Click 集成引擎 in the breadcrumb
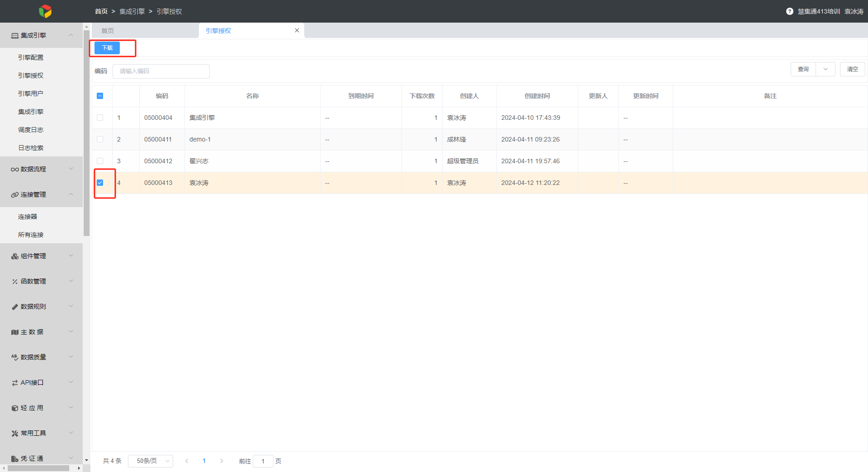This screenshot has width=868, height=472. click(132, 11)
